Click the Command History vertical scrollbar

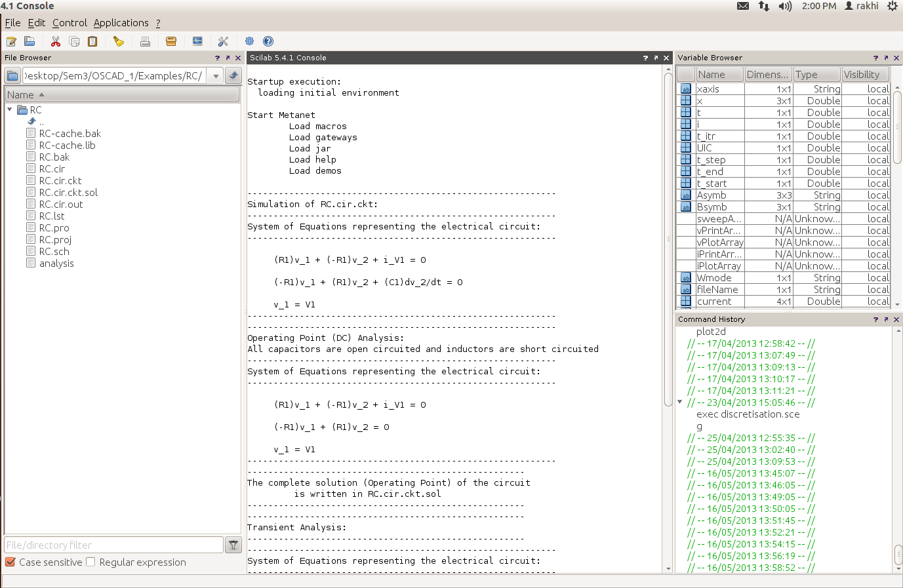[x=898, y=554]
